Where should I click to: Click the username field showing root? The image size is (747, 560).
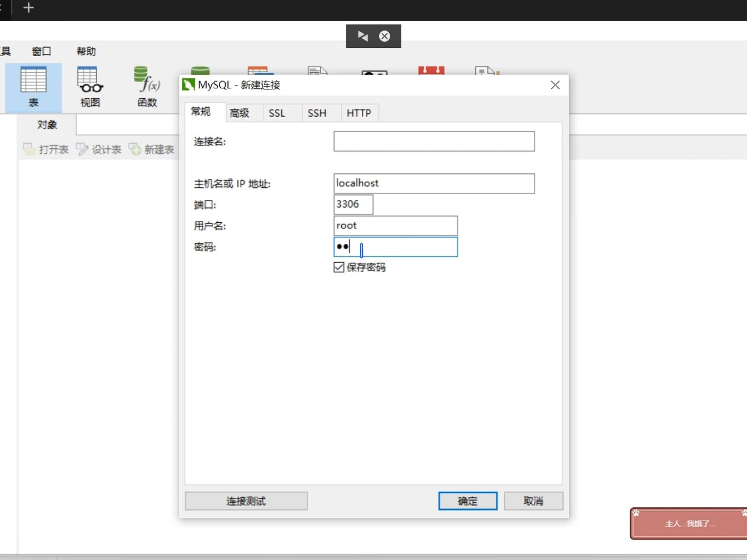(396, 226)
